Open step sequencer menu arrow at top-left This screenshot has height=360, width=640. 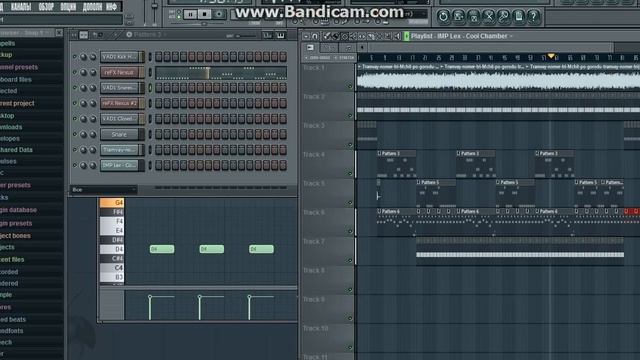coord(74,36)
